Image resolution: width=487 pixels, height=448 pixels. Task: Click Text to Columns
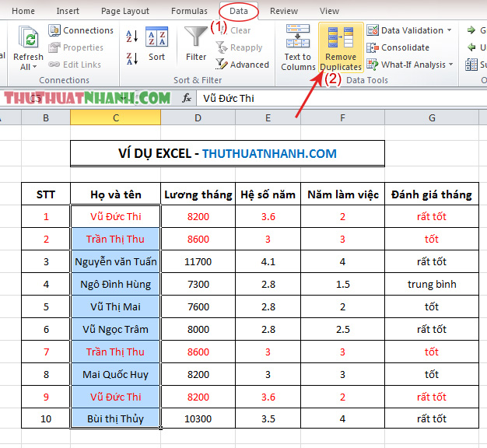coord(298,47)
